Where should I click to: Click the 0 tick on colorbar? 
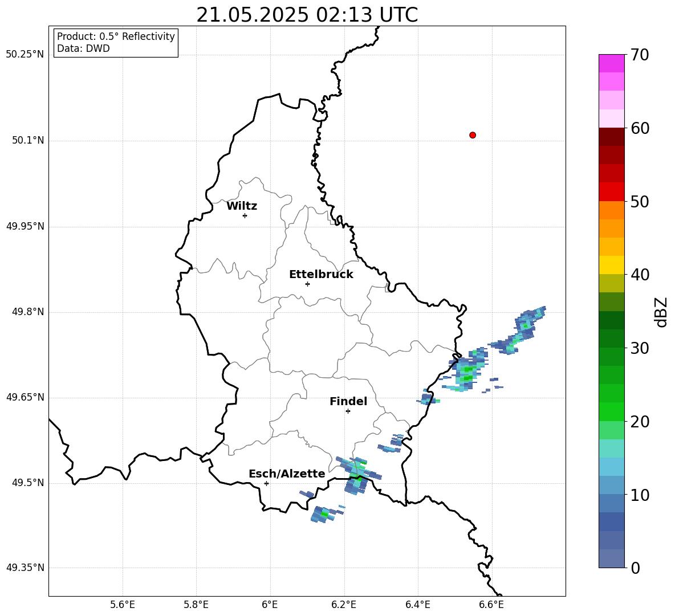click(x=635, y=568)
